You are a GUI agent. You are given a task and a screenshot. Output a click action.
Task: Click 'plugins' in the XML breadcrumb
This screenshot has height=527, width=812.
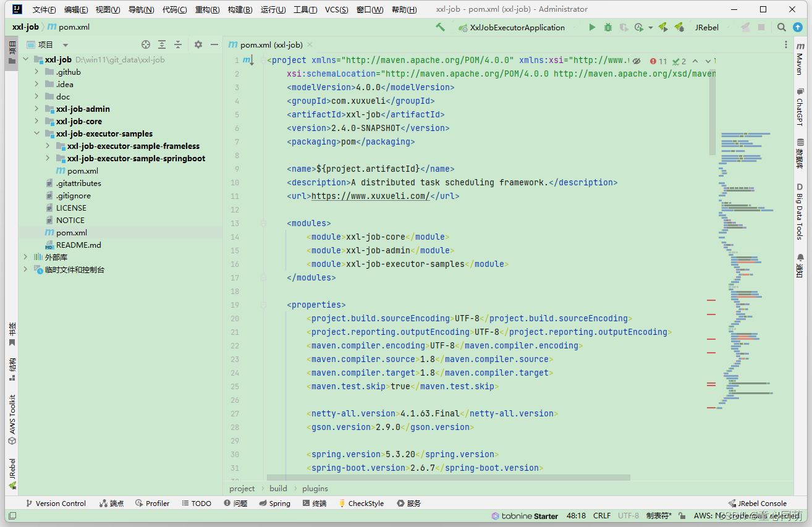(x=315, y=488)
